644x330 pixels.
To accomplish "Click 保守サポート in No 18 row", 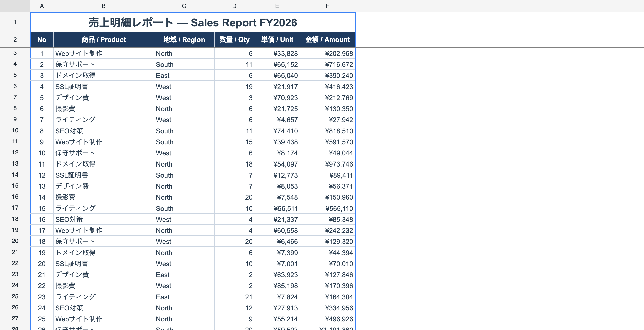I will pos(104,241).
